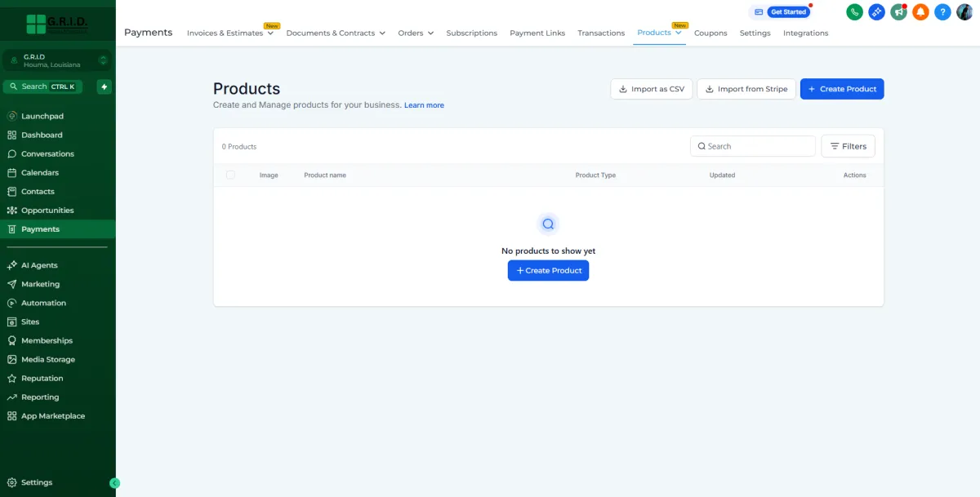Click the Actions column header
The image size is (980, 497).
pos(854,175)
